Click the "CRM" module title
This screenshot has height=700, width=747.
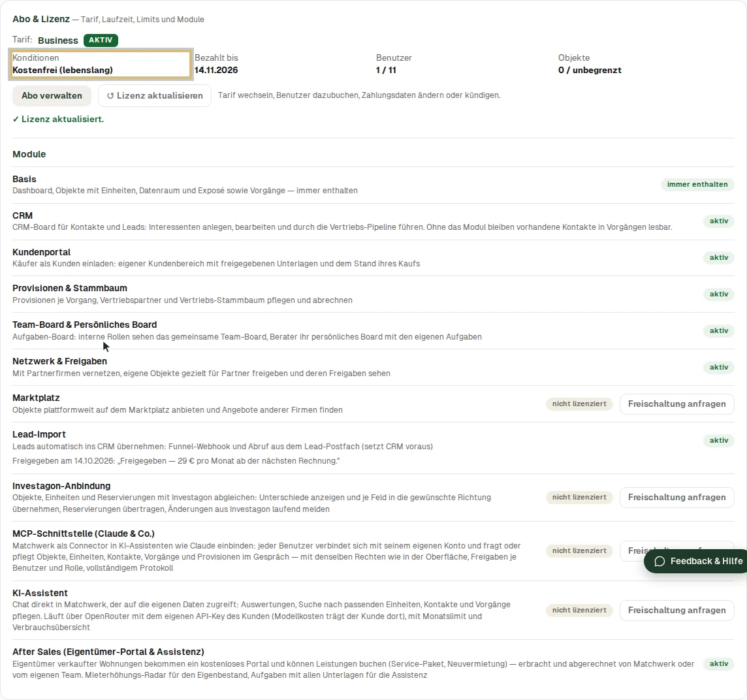tap(22, 216)
